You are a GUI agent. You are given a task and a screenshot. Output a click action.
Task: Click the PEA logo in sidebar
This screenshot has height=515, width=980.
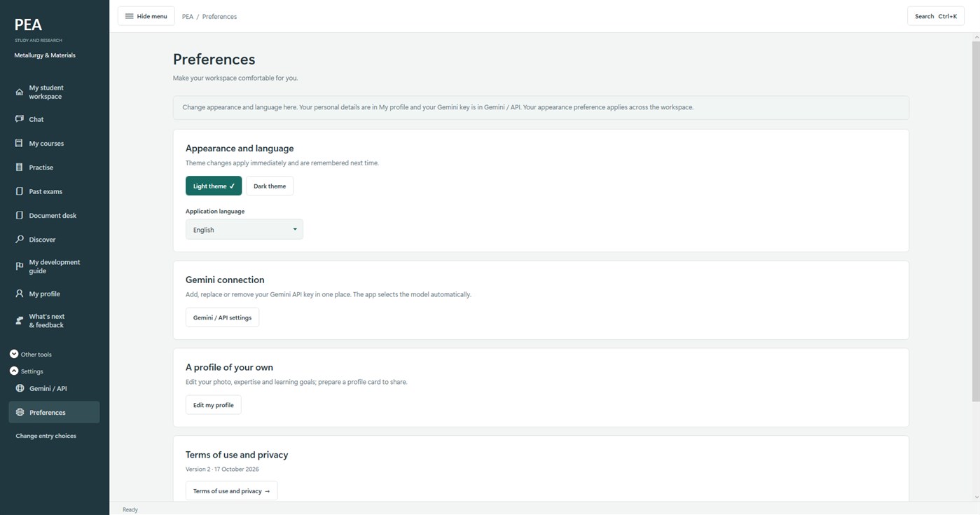28,25
